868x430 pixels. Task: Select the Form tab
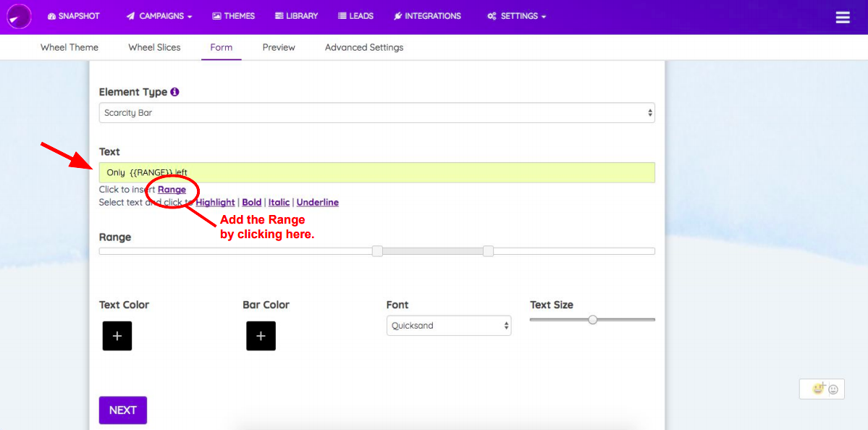(x=222, y=48)
